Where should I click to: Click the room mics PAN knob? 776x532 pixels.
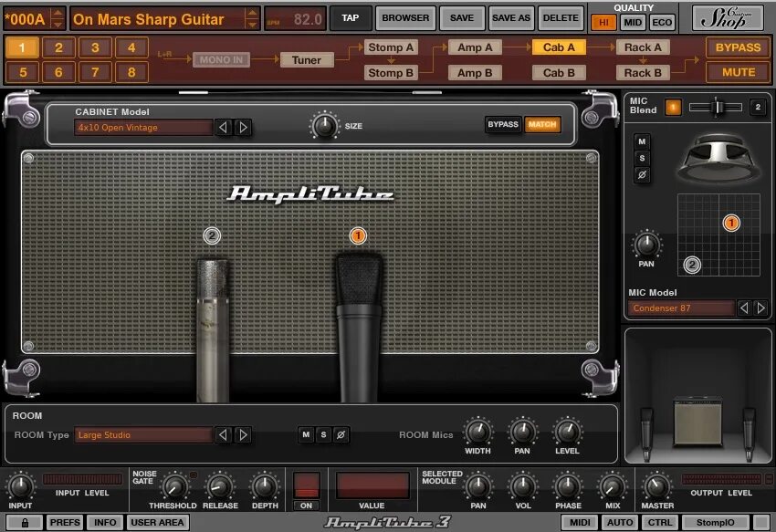click(522, 432)
